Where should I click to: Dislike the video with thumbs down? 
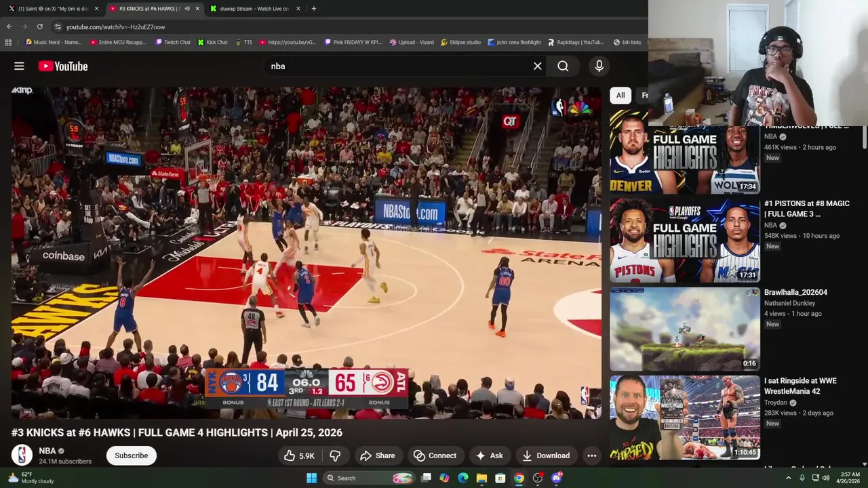click(x=335, y=455)
